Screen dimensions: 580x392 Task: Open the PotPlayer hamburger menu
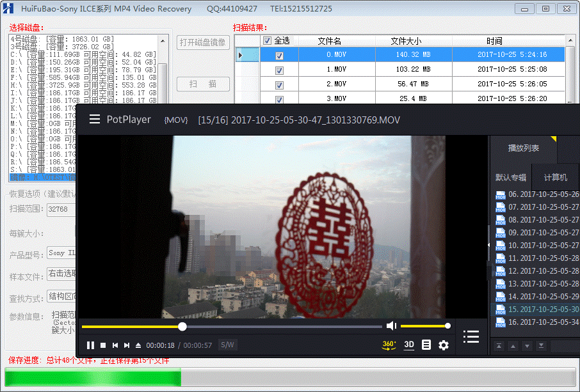click(95, 120)
